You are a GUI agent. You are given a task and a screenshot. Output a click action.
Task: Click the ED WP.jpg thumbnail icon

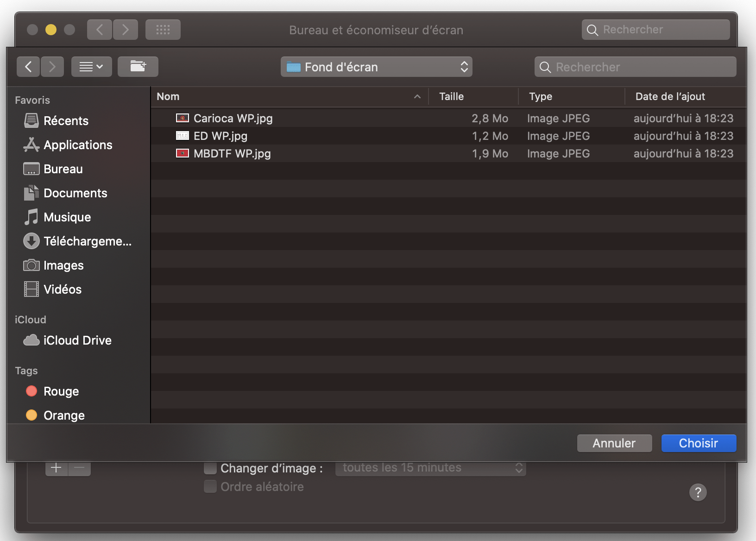click(x=183, y=136)
